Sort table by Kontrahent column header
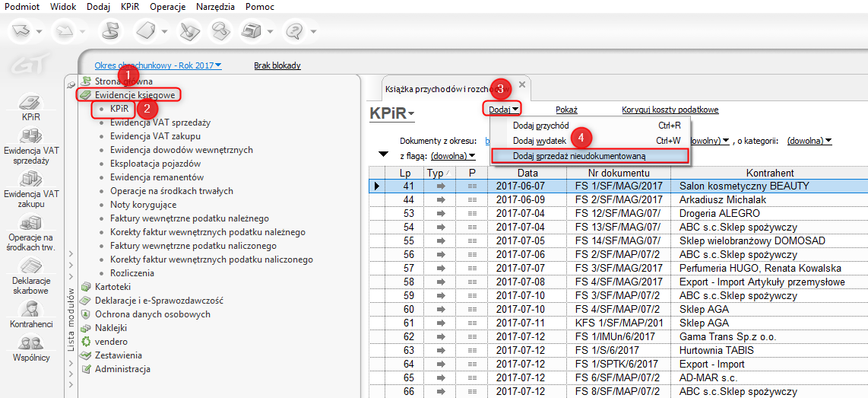The height and width of the screenshot is (398, 868). click(x=769, y=173)
